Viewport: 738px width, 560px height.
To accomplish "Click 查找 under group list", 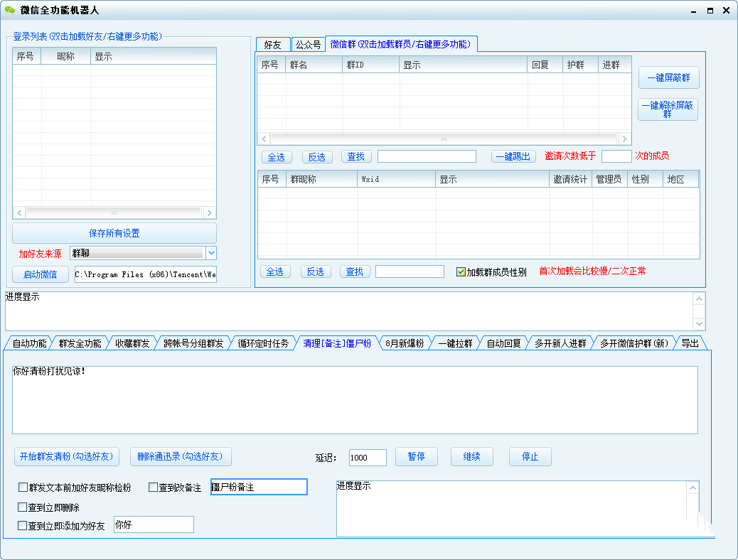I will pyautogui.click(x=355, y=157).
